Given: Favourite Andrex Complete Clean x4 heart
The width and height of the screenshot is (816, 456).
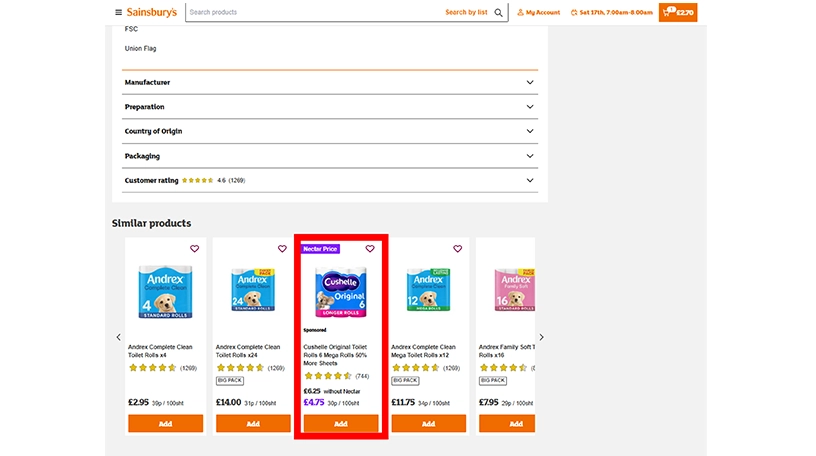Looking at the screenshot, I should point(194,249).
